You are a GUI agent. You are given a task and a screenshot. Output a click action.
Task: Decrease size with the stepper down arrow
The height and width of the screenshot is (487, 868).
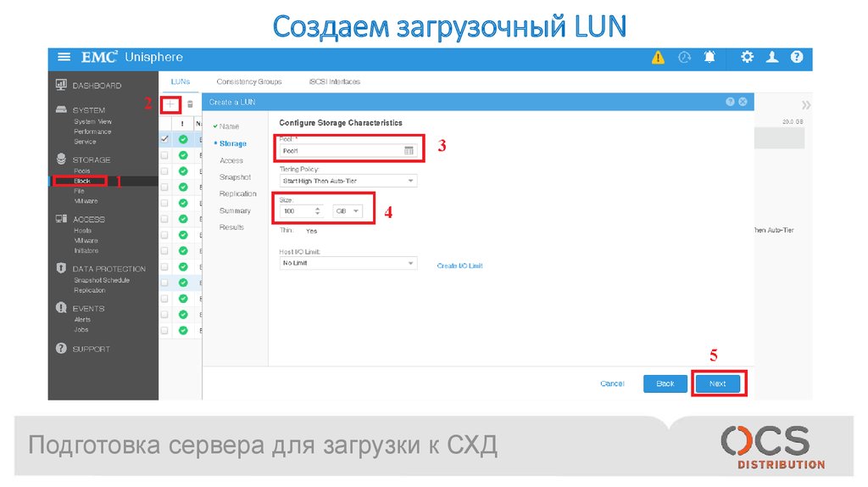coord(317,214)
